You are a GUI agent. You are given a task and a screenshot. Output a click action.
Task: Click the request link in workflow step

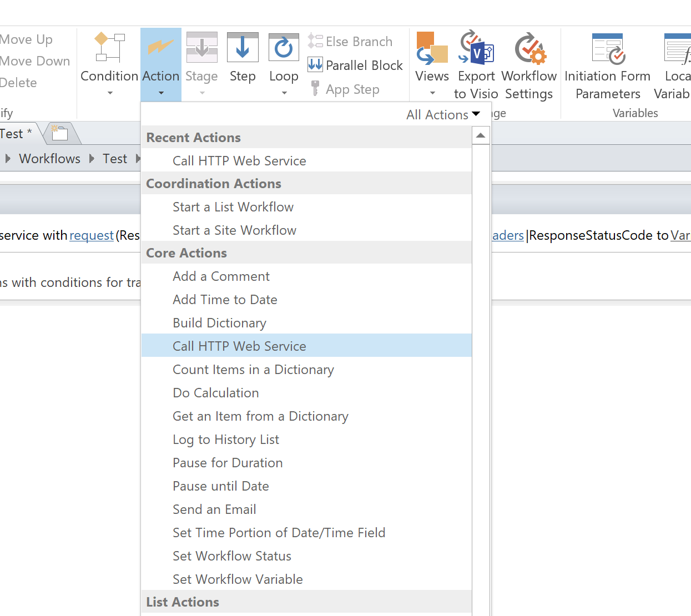point(92,235)
